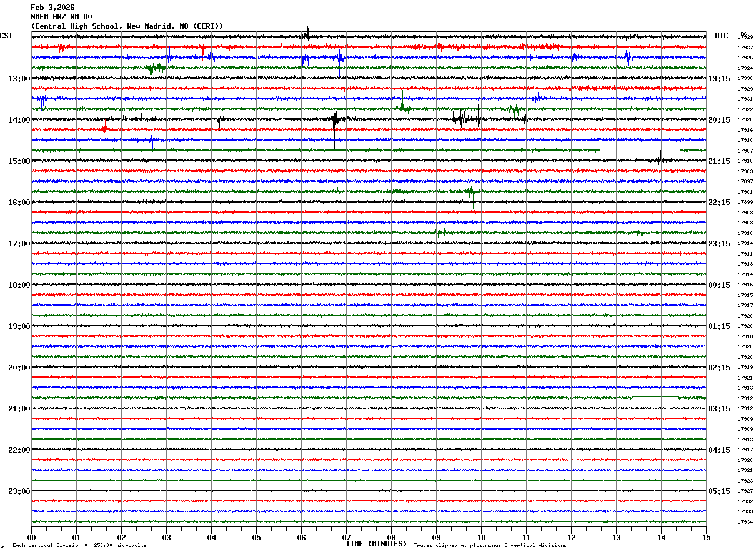This screenshot has height=554, width=756.
Task: Click minute 07 on the time axis
Action: coord(346,537)
